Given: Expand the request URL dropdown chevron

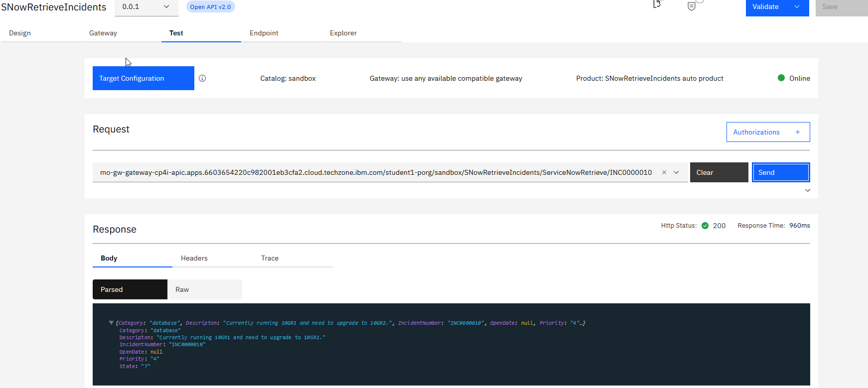Looking at the screenshot, I should click(676, 172).
